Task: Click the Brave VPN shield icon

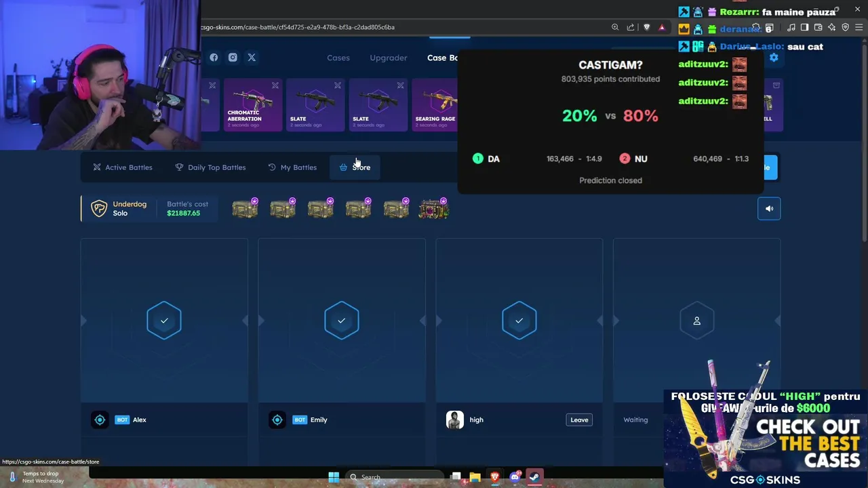Action: click(x=845, y=27)
